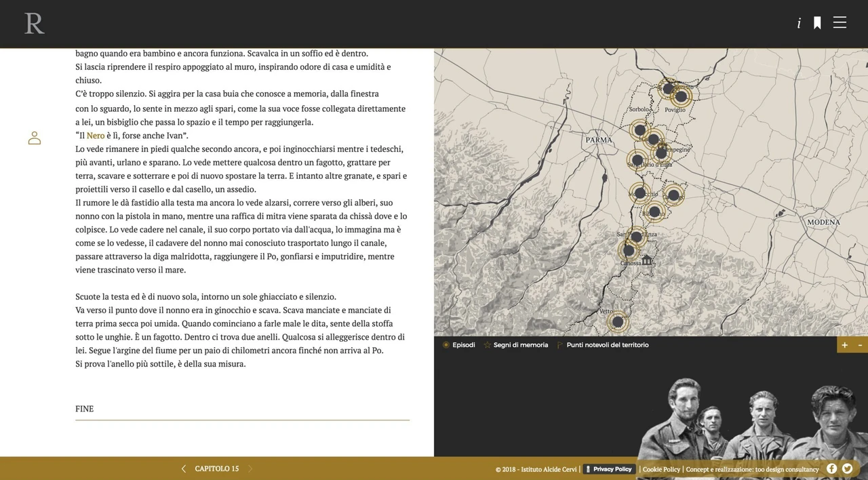Open the Twitter page icon
The height and width of the screenshot is (480, 868).
pyautogui.click(x=847, y=468)
